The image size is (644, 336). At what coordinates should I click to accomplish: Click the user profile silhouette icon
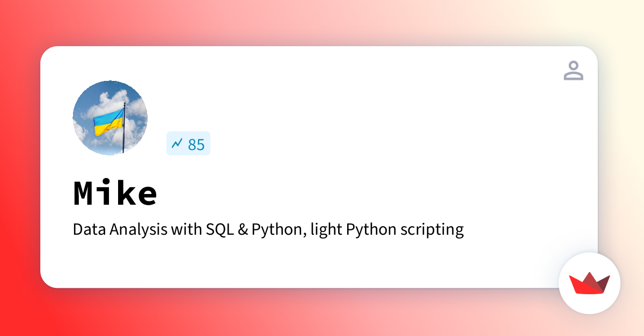pos(573,71)
